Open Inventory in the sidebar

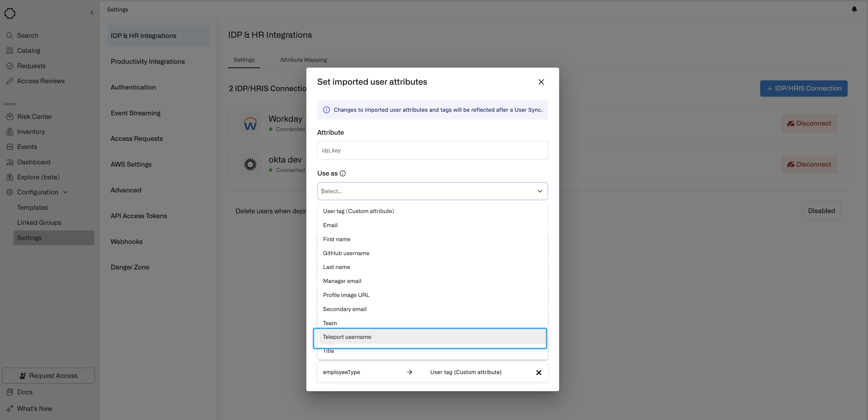pos(31,132)
